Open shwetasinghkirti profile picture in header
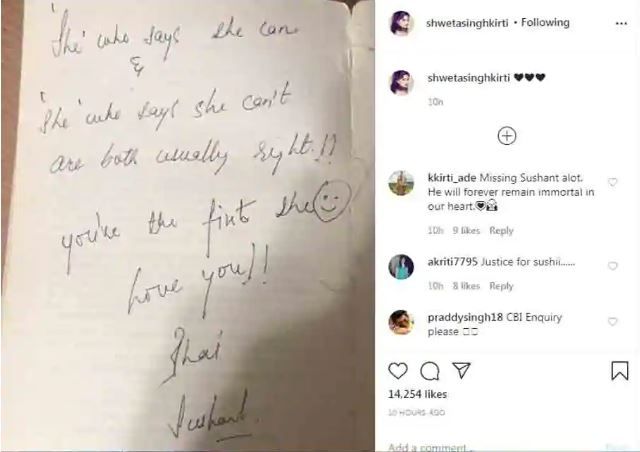The width and height of the screenshot is (640, 452). tap(401, 23)
